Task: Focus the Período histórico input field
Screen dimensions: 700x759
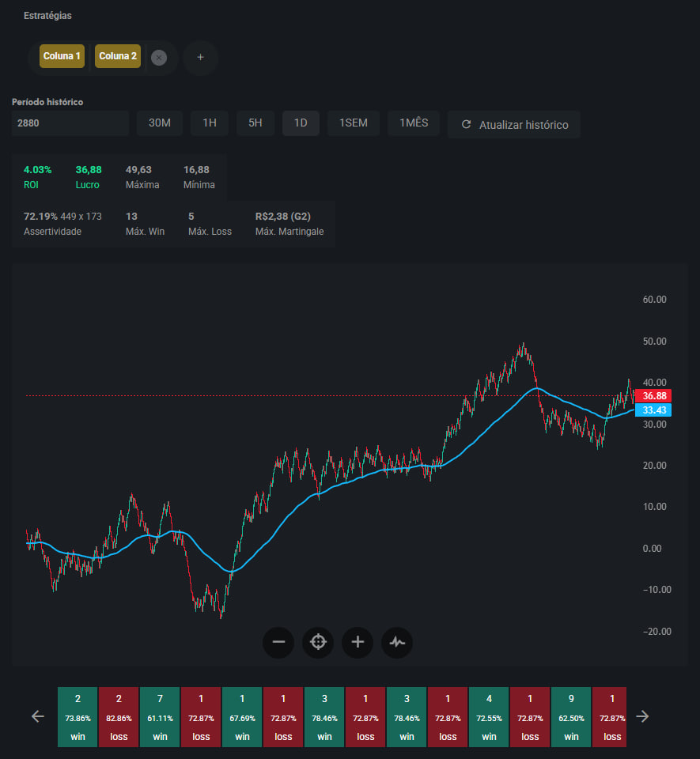Action: [70, 123]
